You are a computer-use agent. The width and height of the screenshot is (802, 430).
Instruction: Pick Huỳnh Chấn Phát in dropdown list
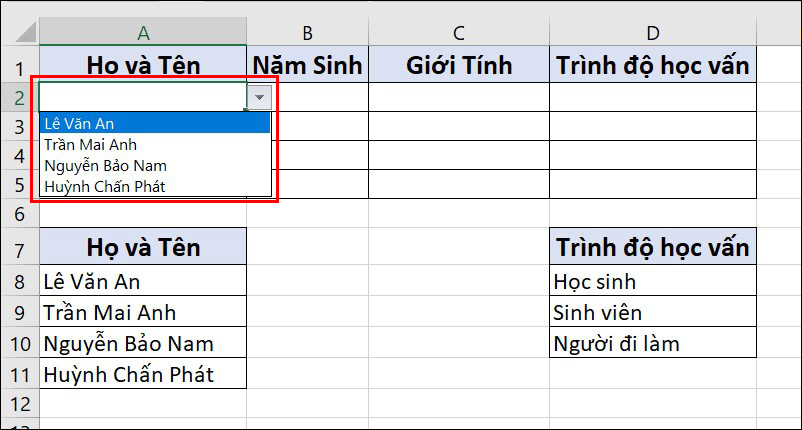pyautogui.click(x=155, y=186)
